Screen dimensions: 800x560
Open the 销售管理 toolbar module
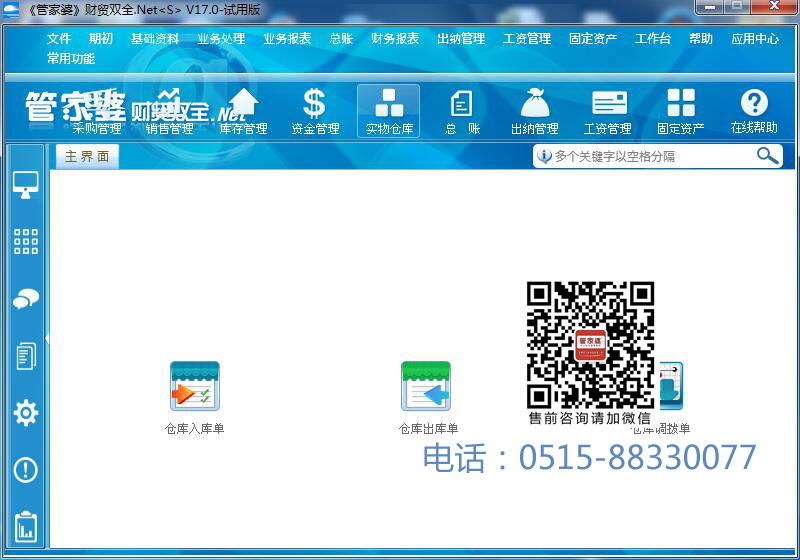pyautogui.click(x=169, y=112)
